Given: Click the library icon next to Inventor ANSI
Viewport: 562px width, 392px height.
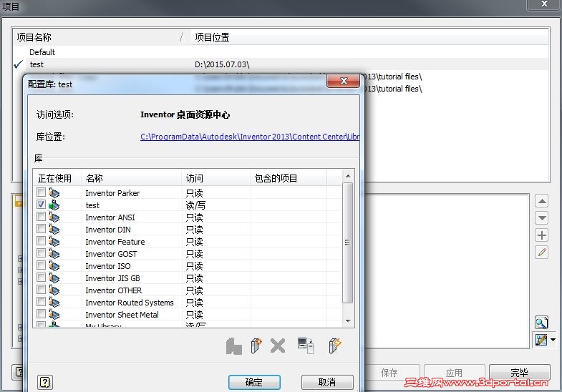Looking at the screenshot, I should [54, 217].
